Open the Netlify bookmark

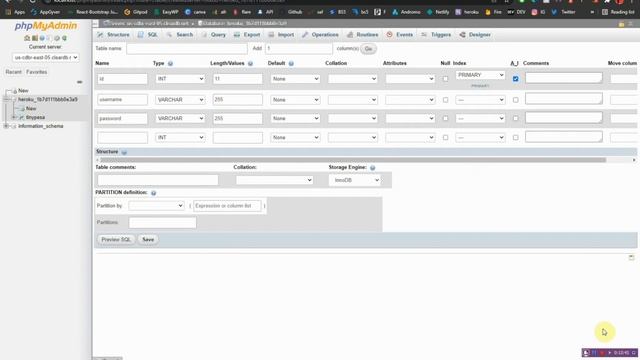(438, 12)
